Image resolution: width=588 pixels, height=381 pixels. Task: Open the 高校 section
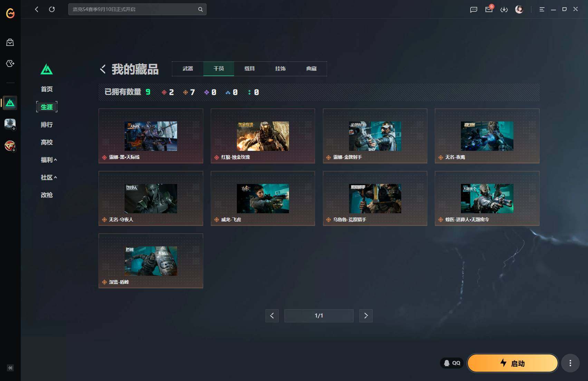(47, 142)
